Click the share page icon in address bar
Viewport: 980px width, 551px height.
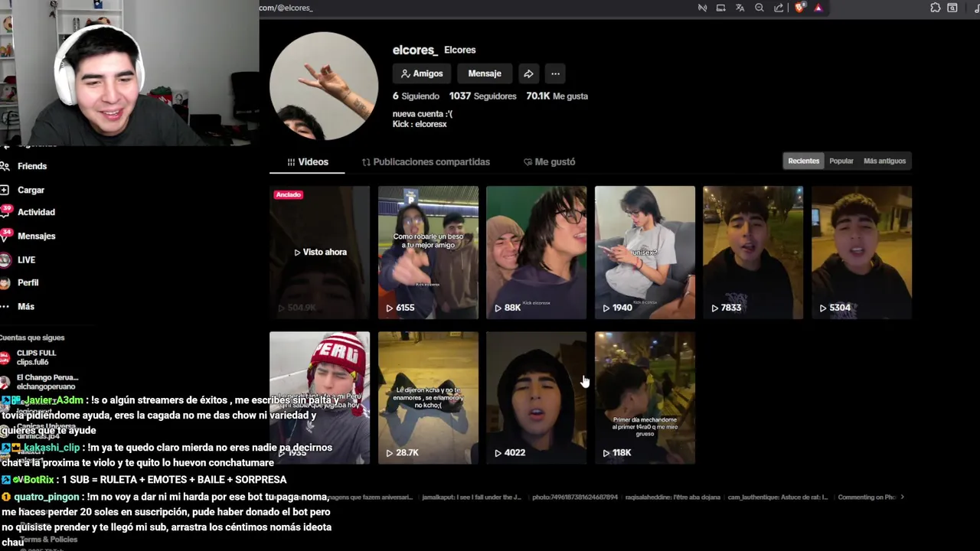coord(779,8)
